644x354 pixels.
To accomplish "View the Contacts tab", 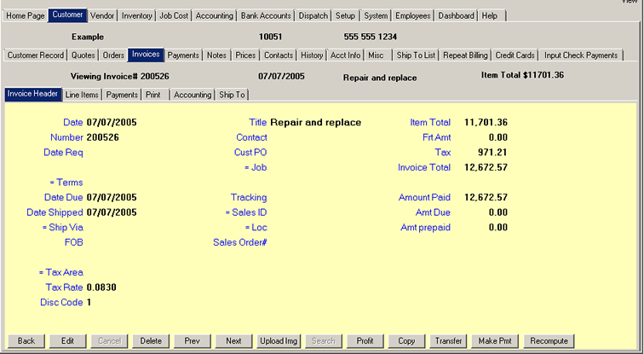I will pyautogui.click(x=279, y=55).
